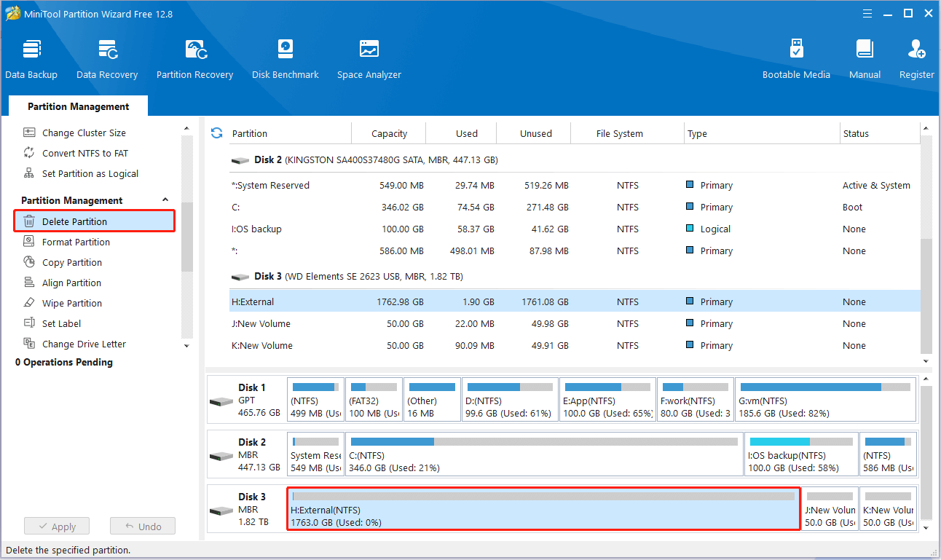The height and width of the screenshot is (560, 941).
Task: Choose Set Partition as Logical
Action: click(x=90, y=173)
